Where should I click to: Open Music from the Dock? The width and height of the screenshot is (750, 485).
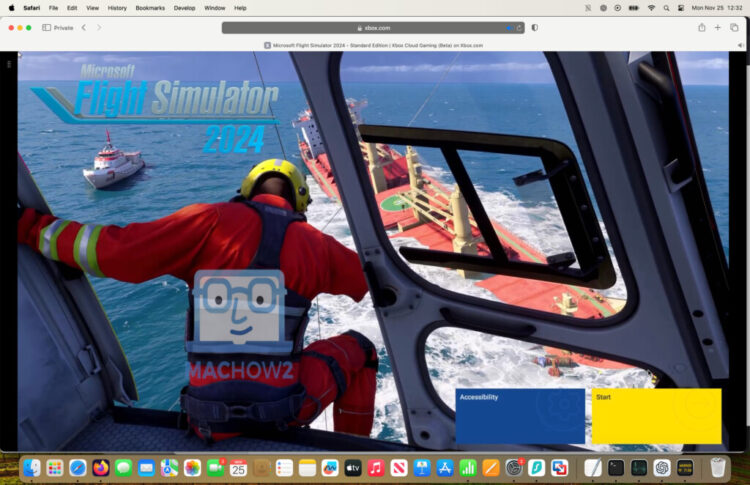point(376,468)
